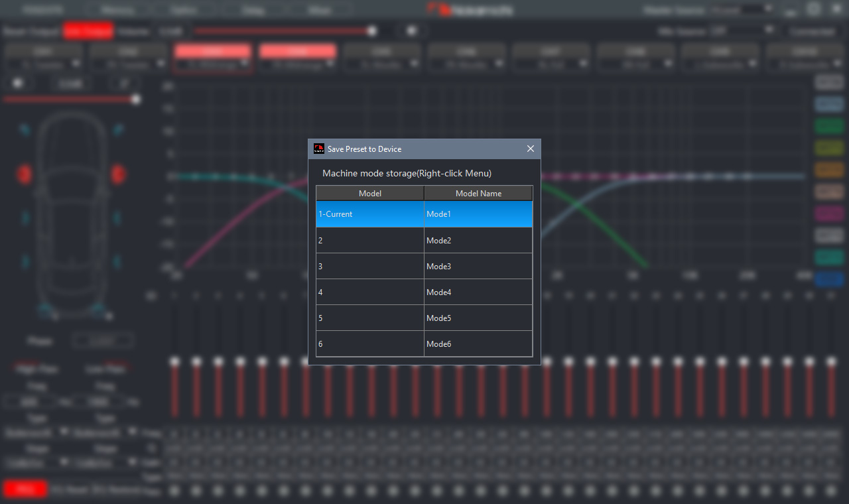Click the app logo in dialog title bar
Viewport: 849px width, 504px height.
coord(319,149)
